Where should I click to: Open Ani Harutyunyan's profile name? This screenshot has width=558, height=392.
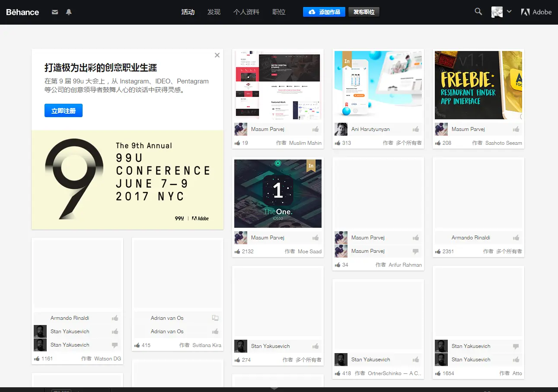pyautogui.click(x=370, y=129)
